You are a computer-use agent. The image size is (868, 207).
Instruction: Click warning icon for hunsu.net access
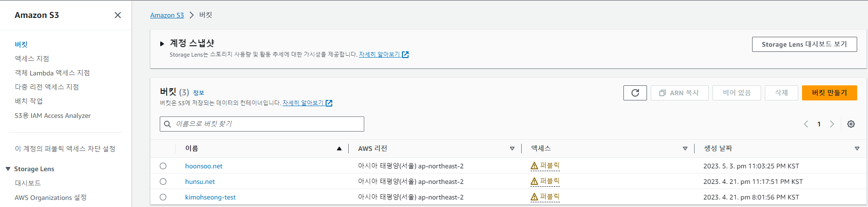(x=534, y=182)
